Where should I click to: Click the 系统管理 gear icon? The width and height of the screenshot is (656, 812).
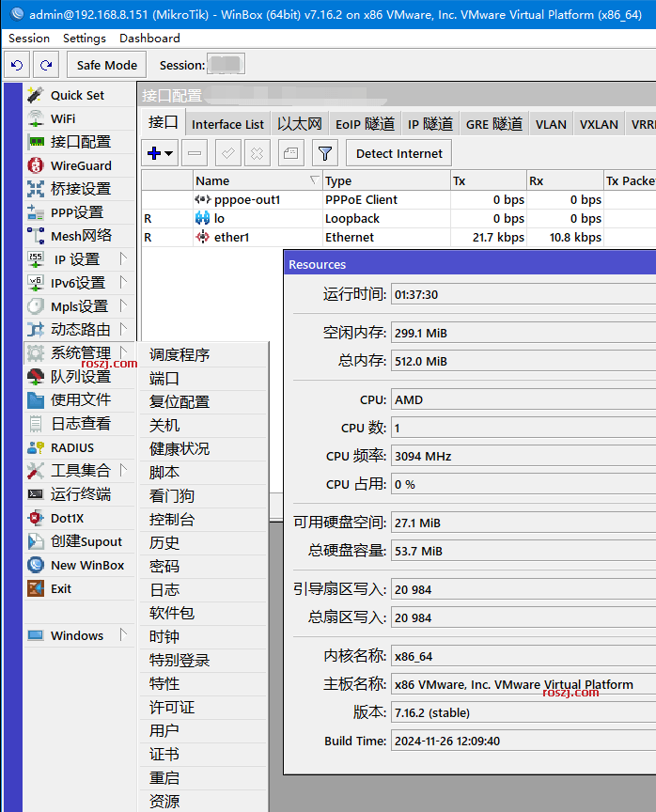click(35, 353)
